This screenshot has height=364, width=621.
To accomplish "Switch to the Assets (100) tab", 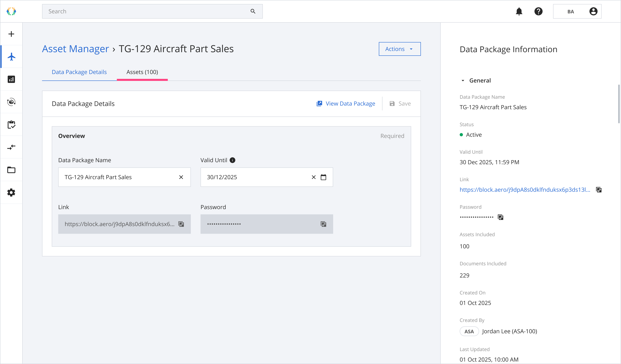I will click(142, 72).
